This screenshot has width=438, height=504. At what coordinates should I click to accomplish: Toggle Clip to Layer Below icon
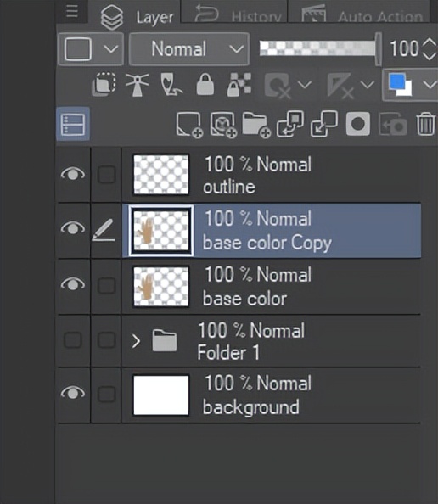[104, 84]
